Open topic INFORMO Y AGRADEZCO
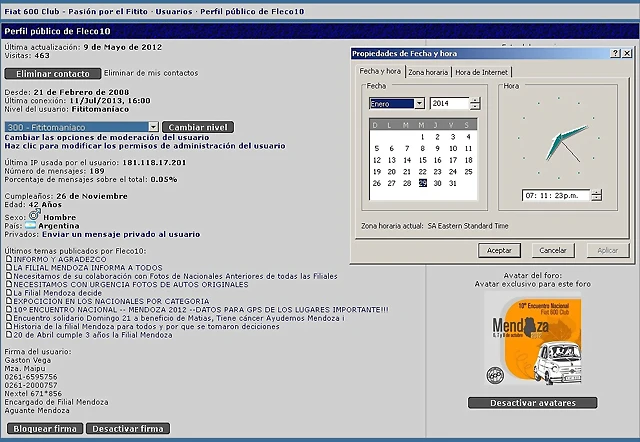This screenshot has height=442, width=640. click(x=60, y=259)
